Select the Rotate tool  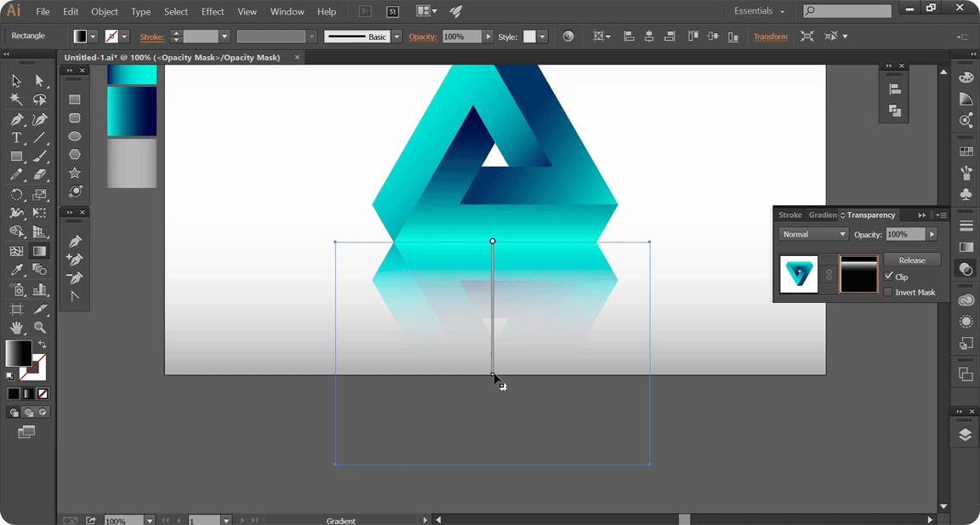pyautogui.click(x=16, y=194)
